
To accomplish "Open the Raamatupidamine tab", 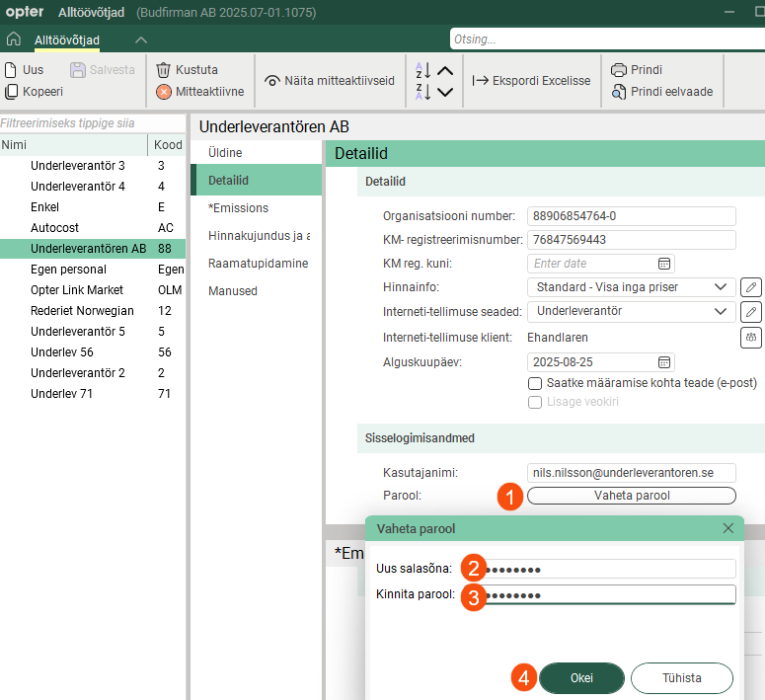I will [258, 264].
